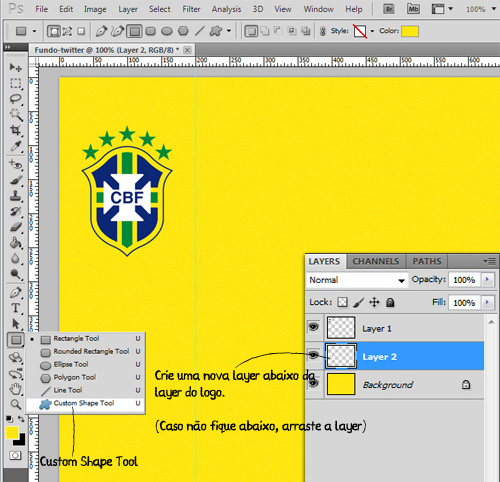
Task: Select the Brush tool
Action: click(15, 180)
